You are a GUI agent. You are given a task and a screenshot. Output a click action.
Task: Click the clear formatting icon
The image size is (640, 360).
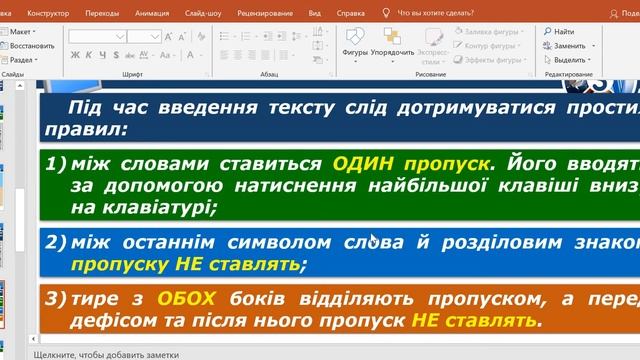coord(201,37)
